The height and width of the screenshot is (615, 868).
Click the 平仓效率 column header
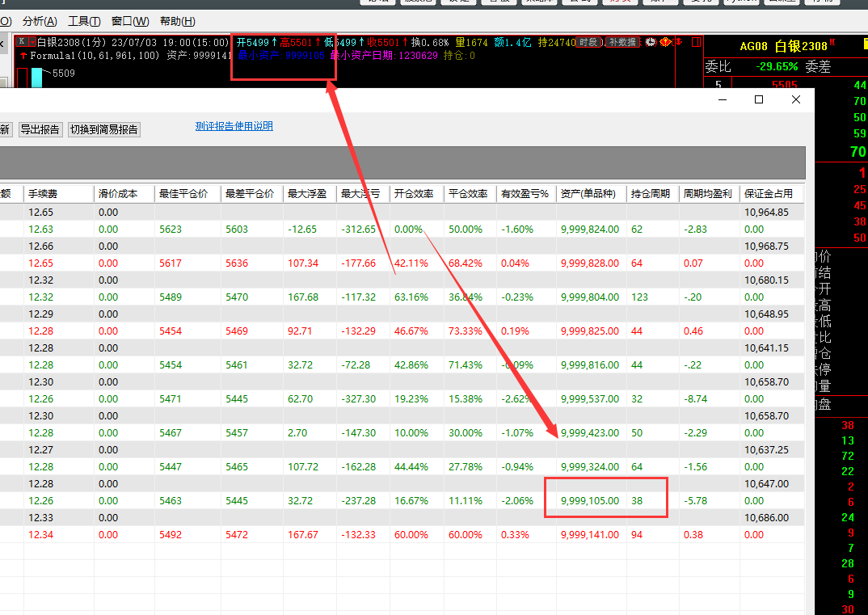(x=470, y=194)
